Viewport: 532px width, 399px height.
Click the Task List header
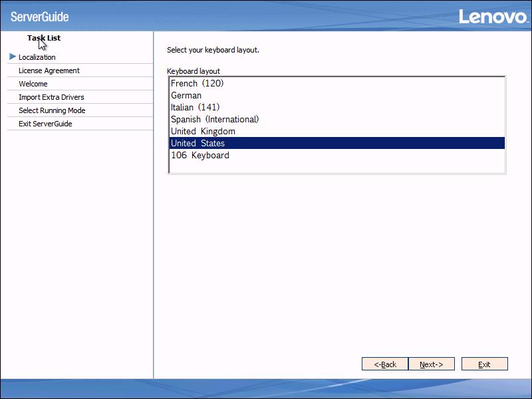[44, 38]
